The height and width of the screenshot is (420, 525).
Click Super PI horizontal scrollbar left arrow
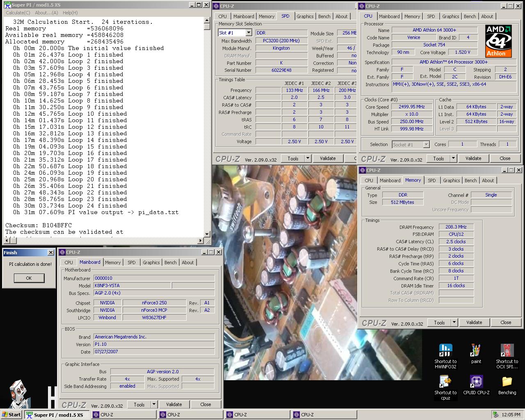tap(7, 241)
